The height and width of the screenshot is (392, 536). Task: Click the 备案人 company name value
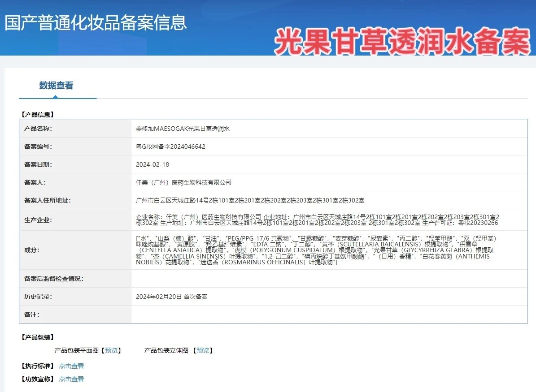[183, 182]
